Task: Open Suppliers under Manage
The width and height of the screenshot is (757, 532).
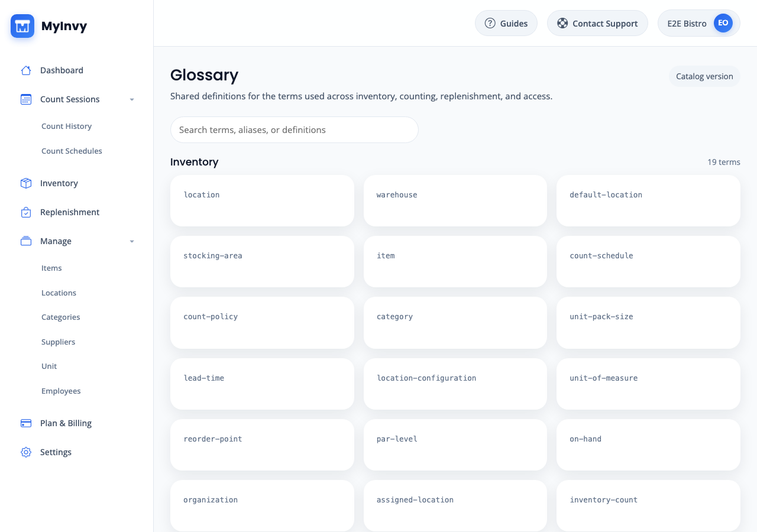Action: (x=58, y=342)
